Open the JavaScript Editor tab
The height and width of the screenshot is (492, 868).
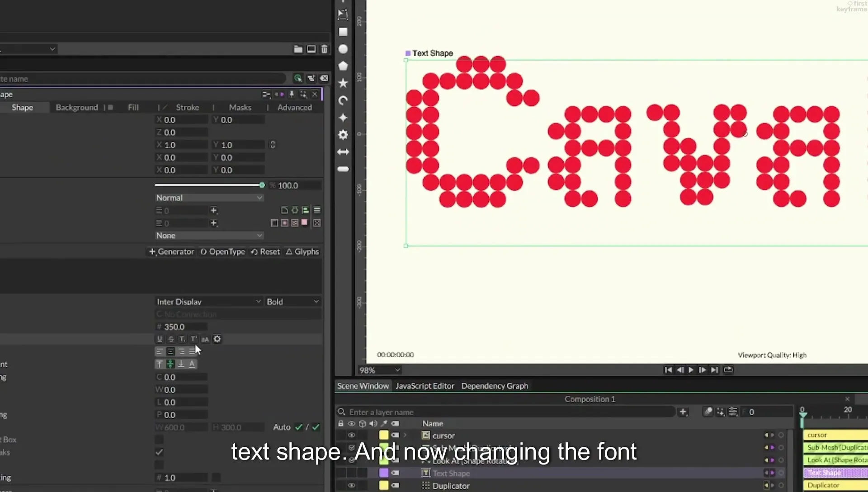(425, 386)
